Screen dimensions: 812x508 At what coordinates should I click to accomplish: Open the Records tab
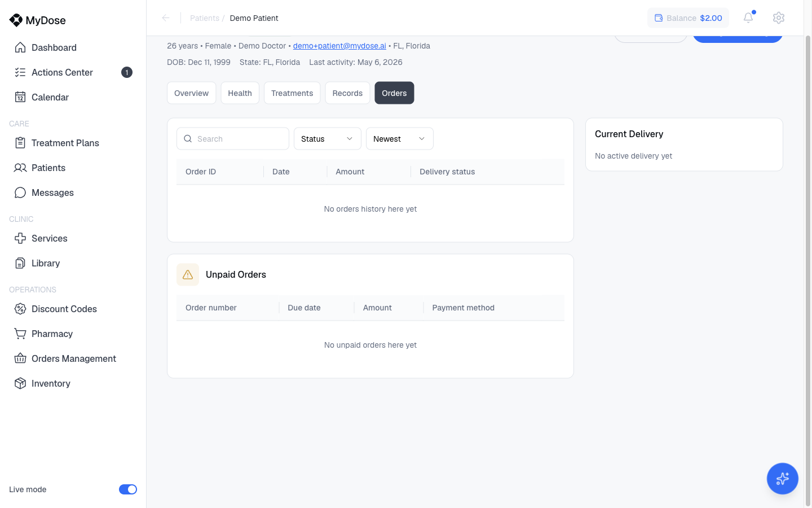[x=347, y=93]
